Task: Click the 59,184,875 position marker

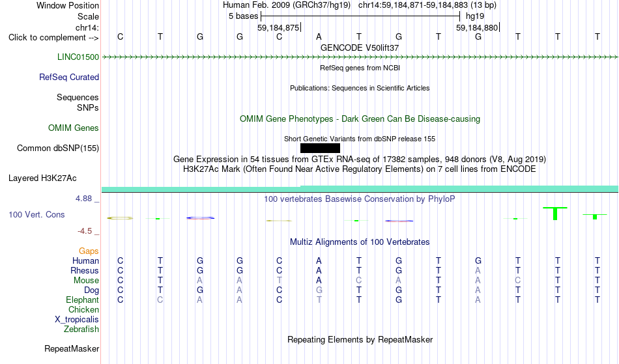Action: pyautogui.click(x=278, y=27)
